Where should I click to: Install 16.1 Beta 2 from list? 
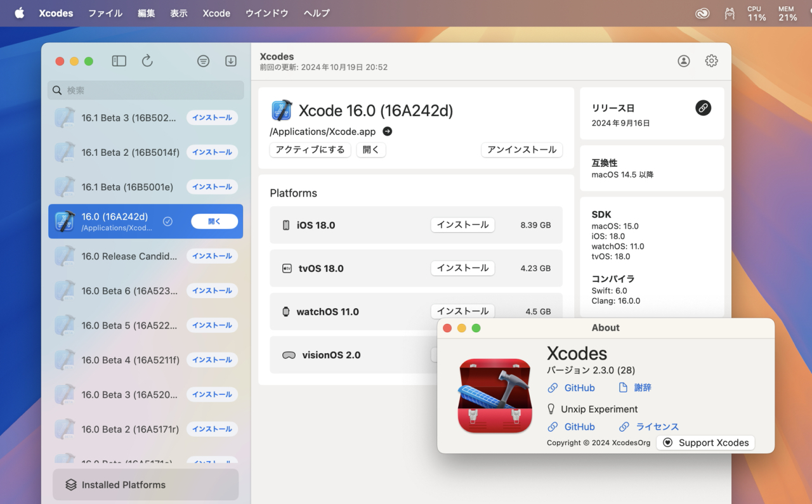tap(212, 152)
